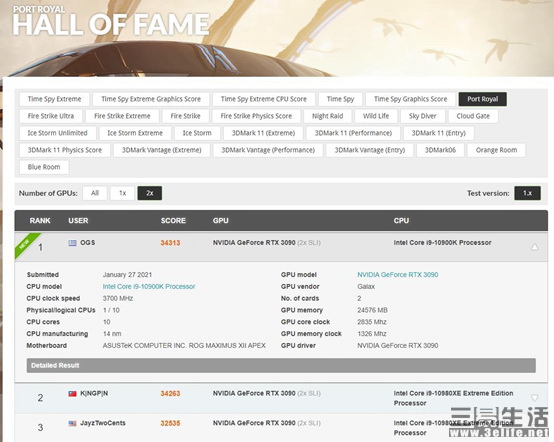The width and height of the screenshot is (554, 442).
Task: Open Time Spy Extreme Graphics Score tab
Action: tap(151, 99)
